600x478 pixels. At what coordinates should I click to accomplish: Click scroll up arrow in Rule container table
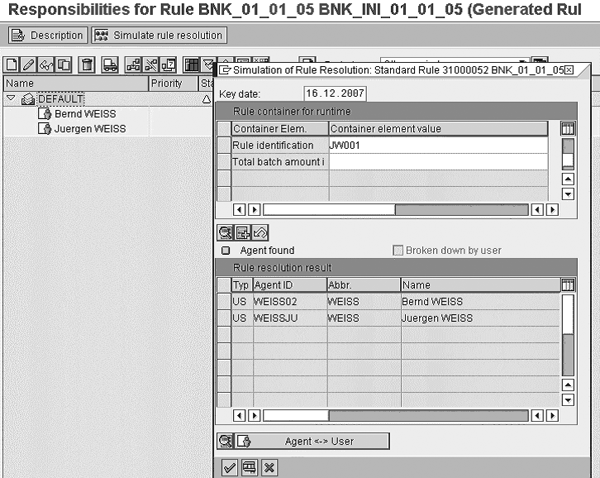pos(568,179)
